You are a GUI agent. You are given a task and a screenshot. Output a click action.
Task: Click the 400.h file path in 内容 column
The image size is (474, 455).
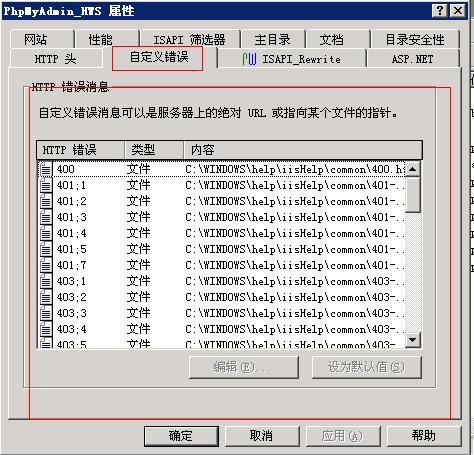[295, 169]
